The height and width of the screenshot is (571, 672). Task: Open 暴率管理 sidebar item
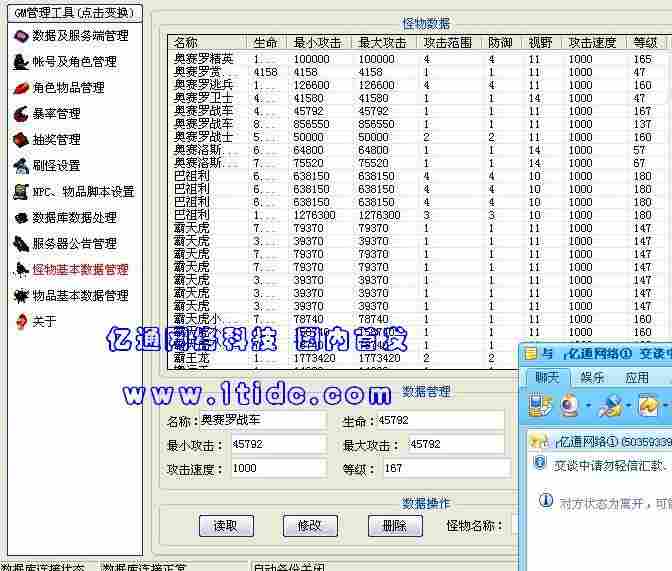pos(56,114)
